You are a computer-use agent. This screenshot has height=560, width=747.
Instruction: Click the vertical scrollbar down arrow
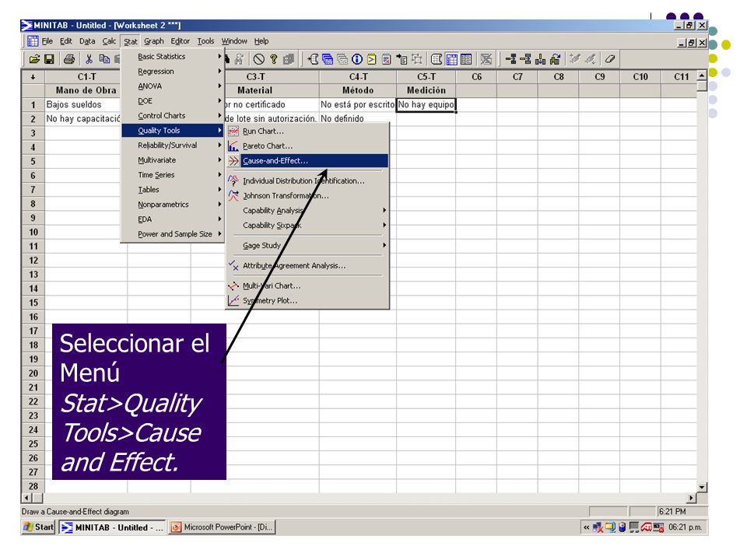point(702,487)
